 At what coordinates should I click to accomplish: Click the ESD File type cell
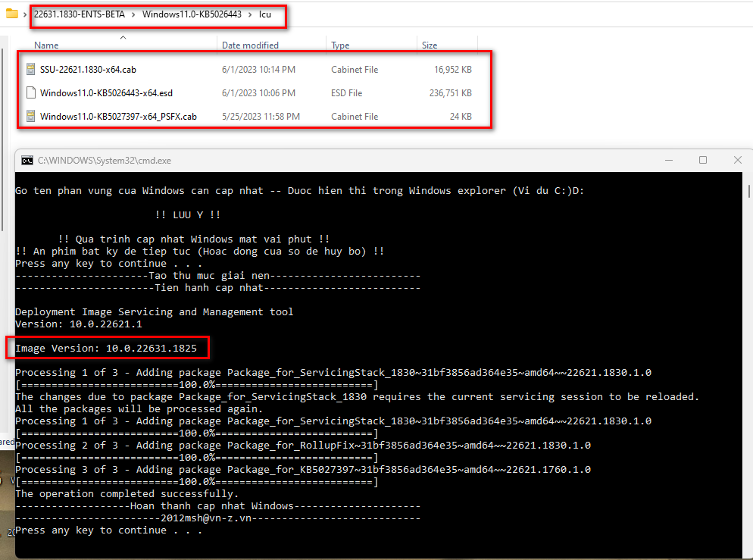[x=346, y=92]
